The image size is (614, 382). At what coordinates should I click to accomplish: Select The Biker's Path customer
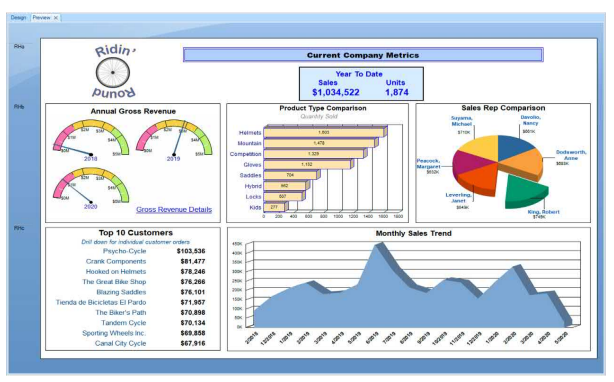(x=121, y=312)
